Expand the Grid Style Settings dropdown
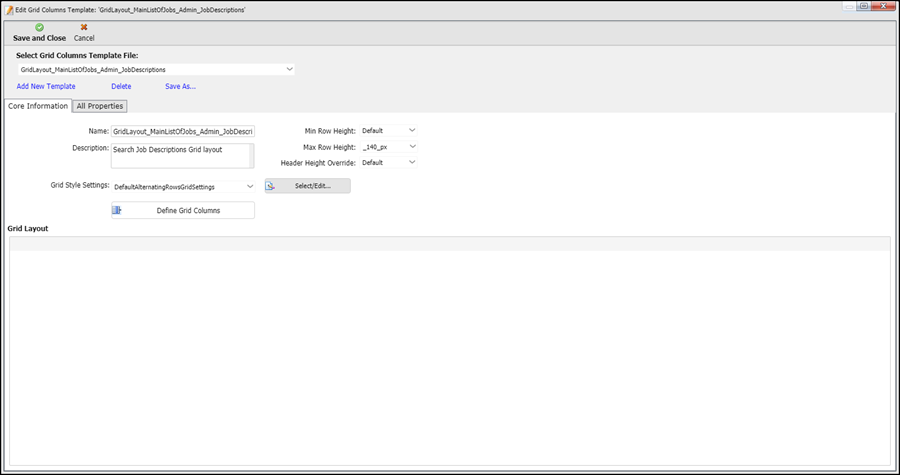The image size is (900, 475). [x=249, y=186]
